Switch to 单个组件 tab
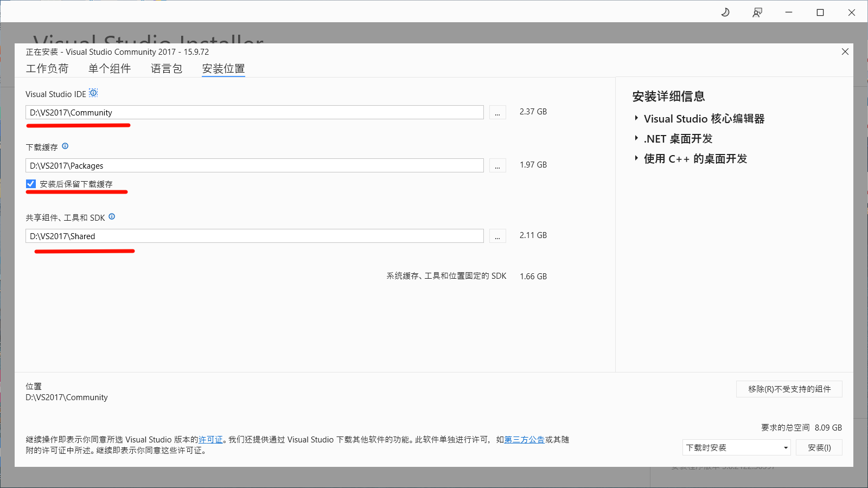The image size is (868, 488). tap(110, 68)
